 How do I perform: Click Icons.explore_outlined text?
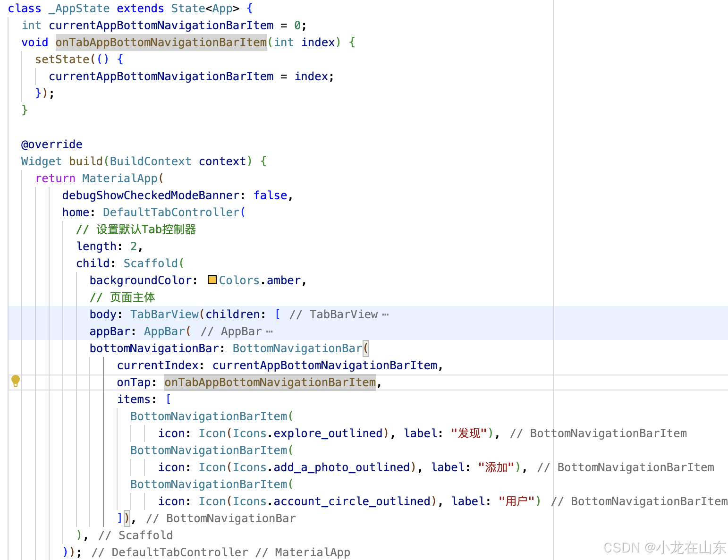tap(307, 433)
